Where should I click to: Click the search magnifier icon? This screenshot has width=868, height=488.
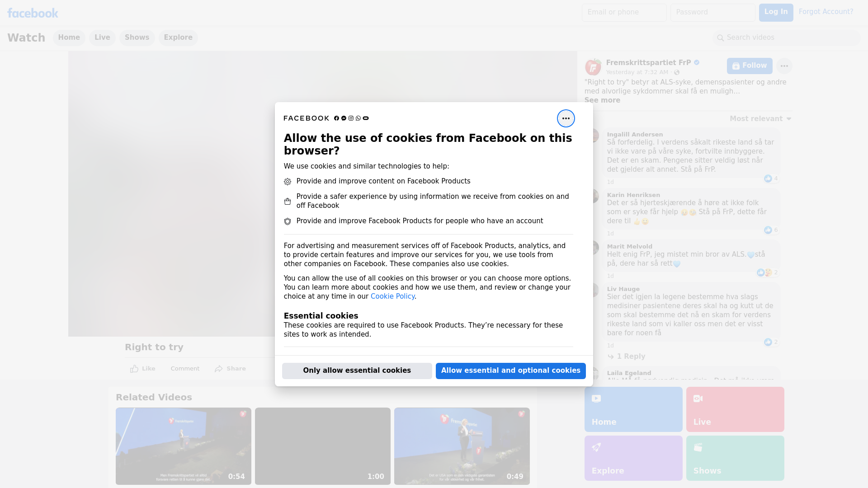(721, 38)
